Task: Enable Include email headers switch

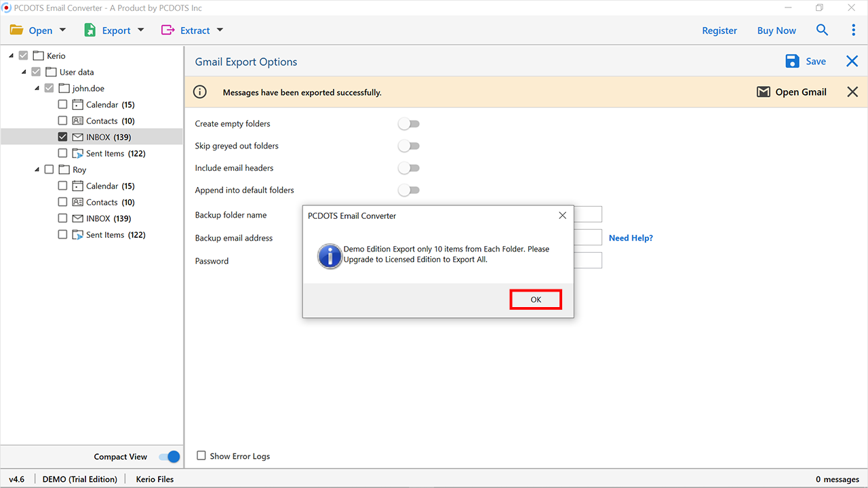Action: tap(409, 168)
